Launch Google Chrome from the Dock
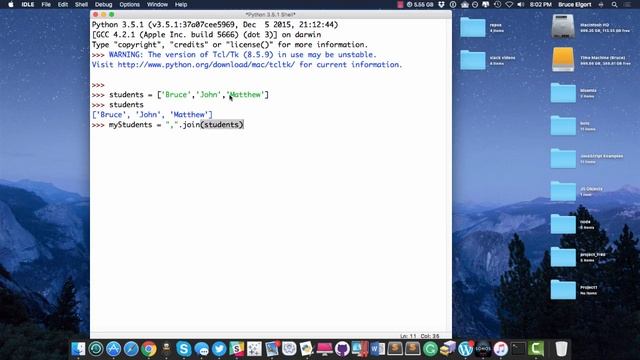Image resolution: width=640 pixels, height=360 pixels. pos(149,349)
